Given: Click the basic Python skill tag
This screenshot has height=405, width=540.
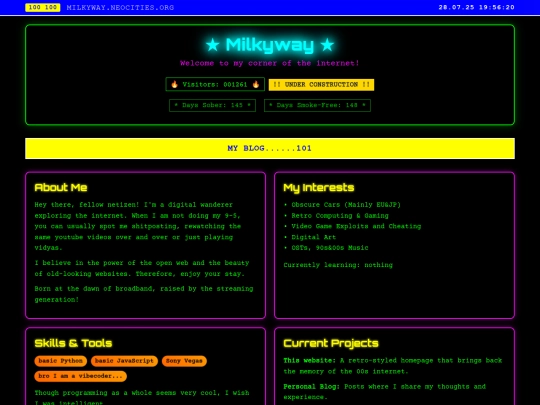Looking at the screenshot, I should point(61,361).
